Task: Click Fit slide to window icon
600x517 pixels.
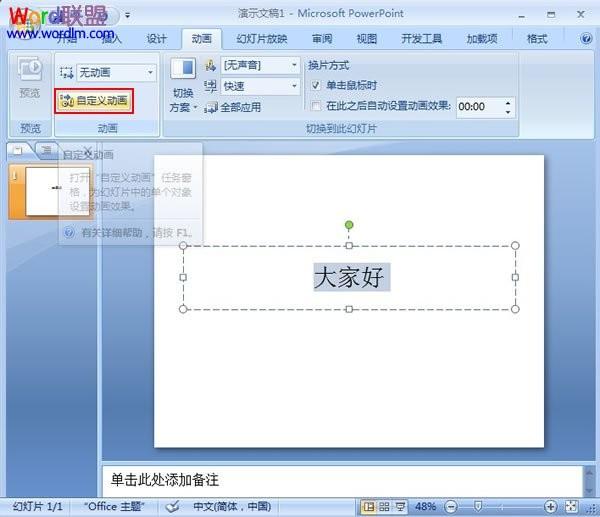Action: 571,507
